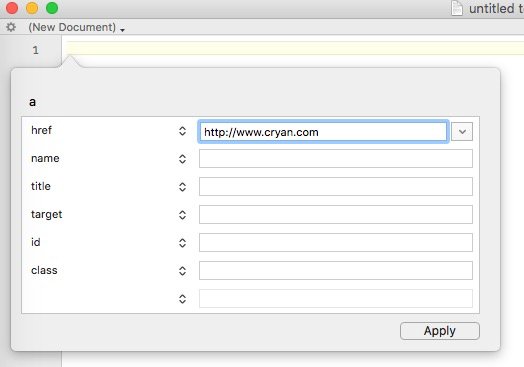524x367 pixels.
Task: Click line 1 in the editor gutter
Action: (x=35, y=50)
